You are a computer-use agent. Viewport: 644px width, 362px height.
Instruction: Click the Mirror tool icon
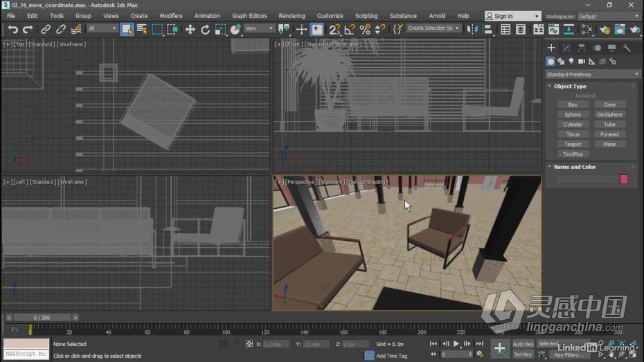(472, 29)
